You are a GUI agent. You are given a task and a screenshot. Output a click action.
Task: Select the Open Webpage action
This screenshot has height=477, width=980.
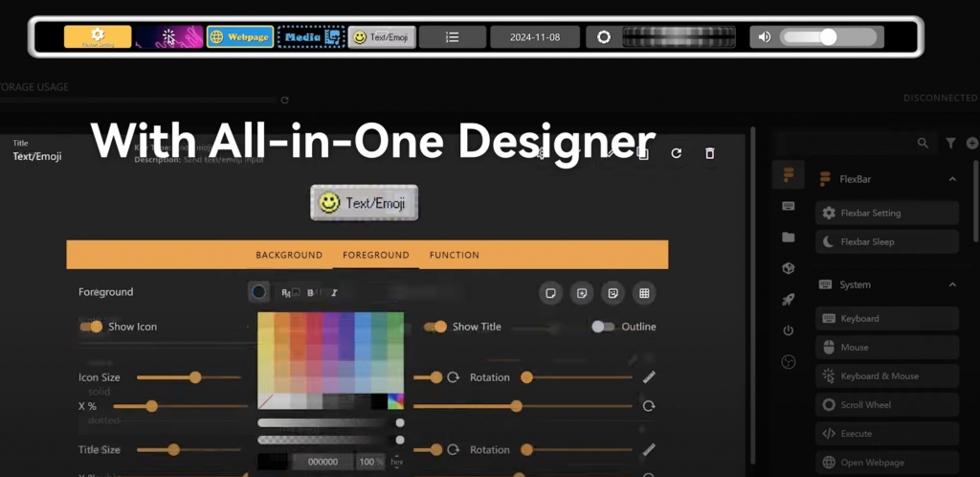[887, 462]
